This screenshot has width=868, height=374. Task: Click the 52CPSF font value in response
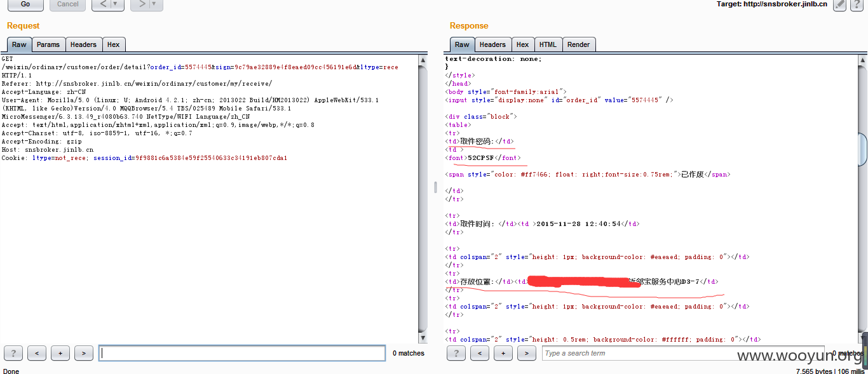pos(481,157)
